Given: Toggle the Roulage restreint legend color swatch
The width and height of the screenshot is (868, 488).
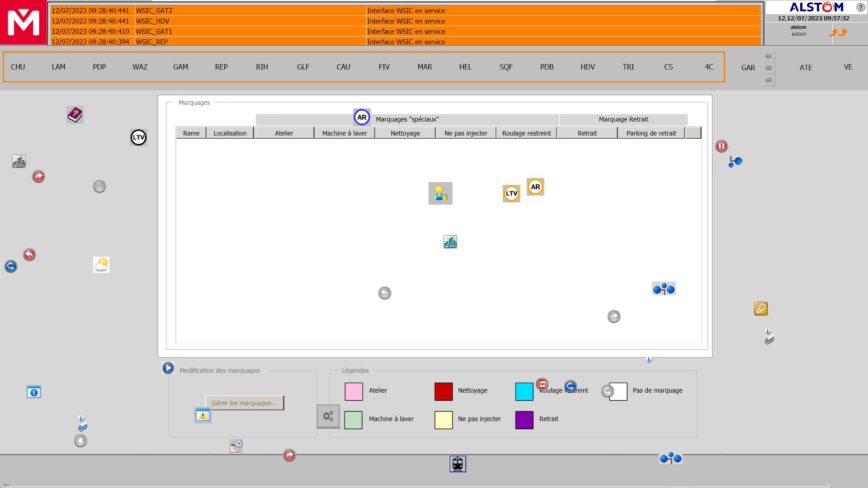Looking at the screenshot, I should coord(524,390).
